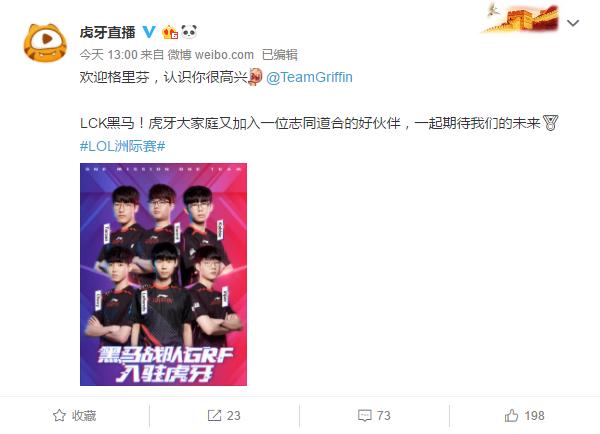
Task: Open the 虎牙直播 username profile
Action: (x=108, y=33)
